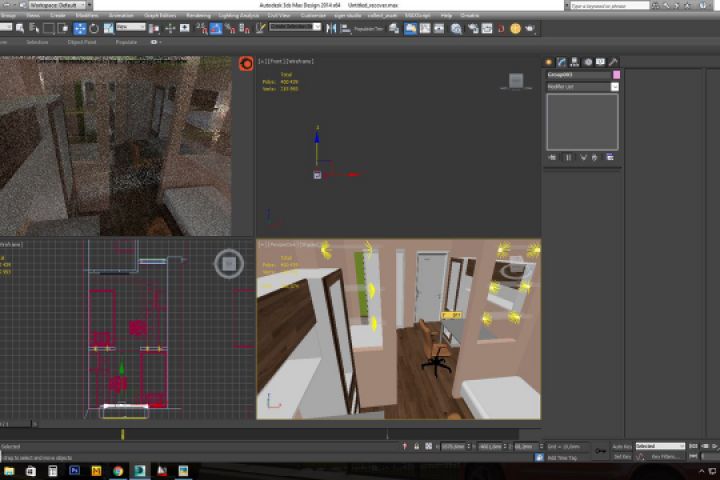Screen dimensions: 720x480
Task: Toggle Selection Lock padlock
Action: (x=416, y=446)
